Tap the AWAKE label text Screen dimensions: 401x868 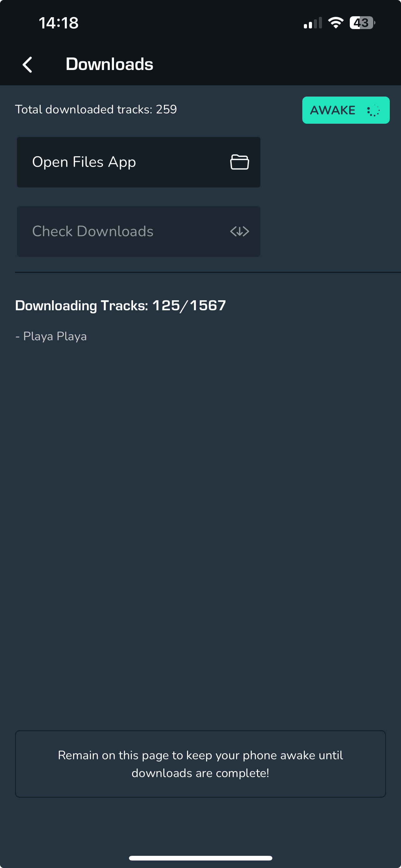pos(333,110)
